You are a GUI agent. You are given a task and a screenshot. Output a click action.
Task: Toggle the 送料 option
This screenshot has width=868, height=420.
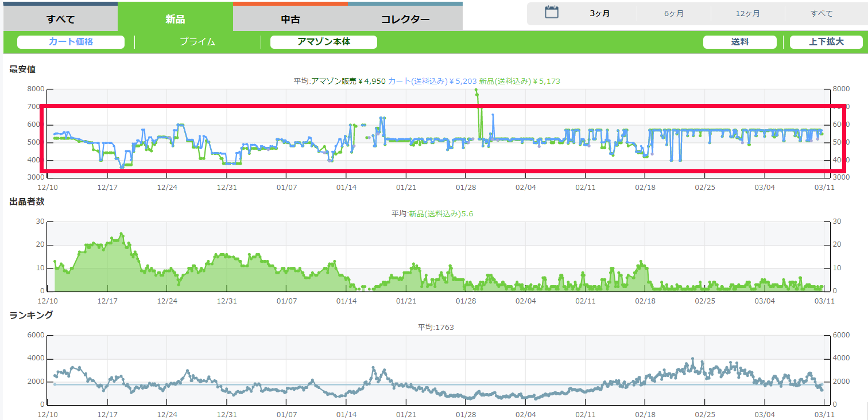point(739,42)
